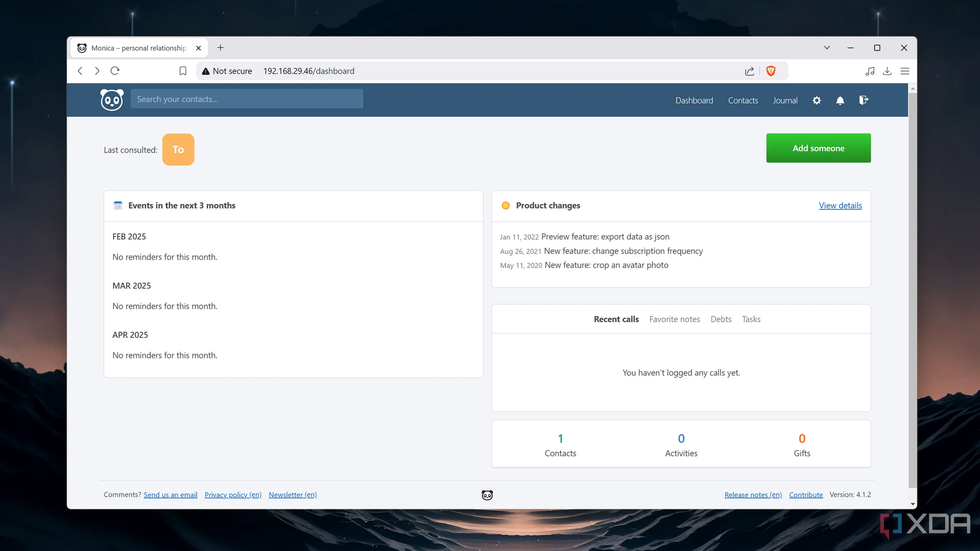Click the MAR 2025 month heading

click(132, 286)
